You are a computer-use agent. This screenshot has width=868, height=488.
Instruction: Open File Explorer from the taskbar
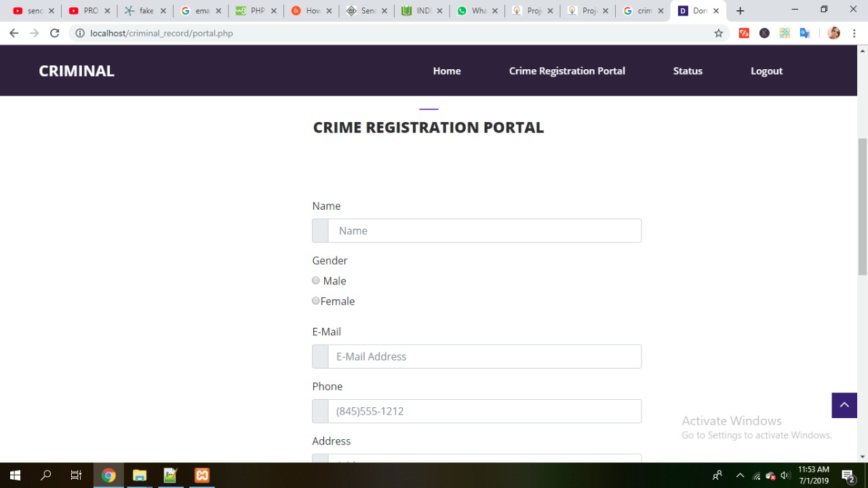click(x=140, y=475)
